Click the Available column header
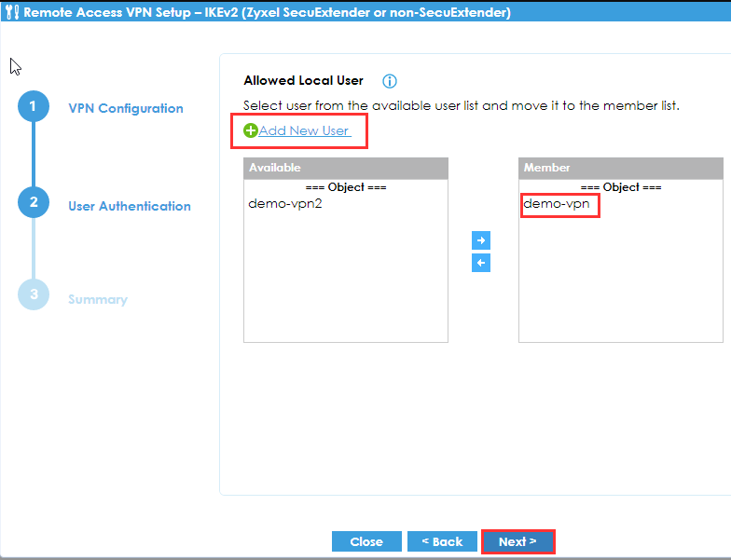731x560 pixels. coord(345,168)
